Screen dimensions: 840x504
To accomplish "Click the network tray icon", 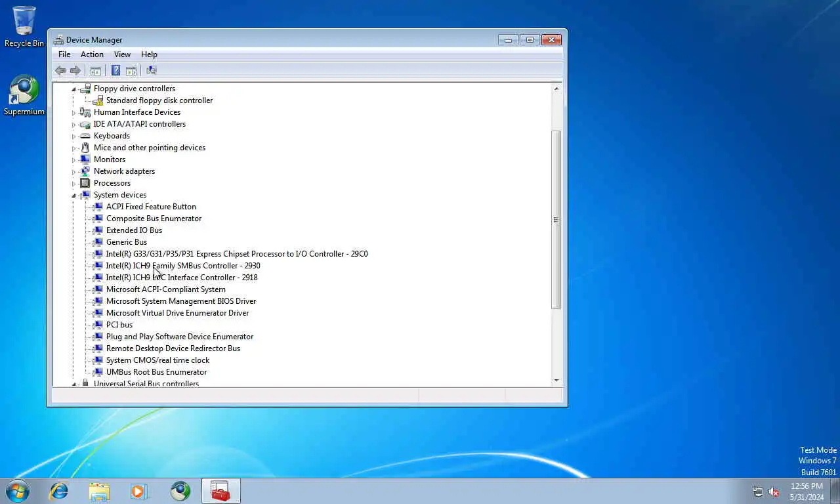I will coord(758,492).
